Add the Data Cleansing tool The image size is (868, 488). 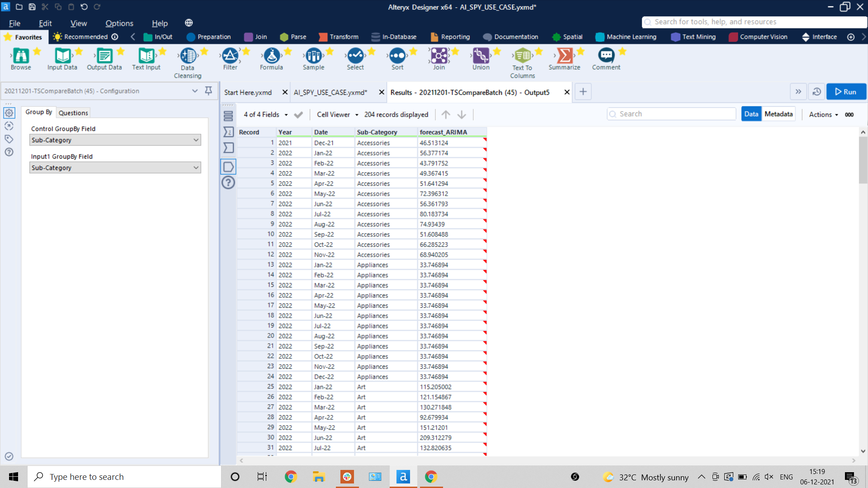[x=187, y=56]
